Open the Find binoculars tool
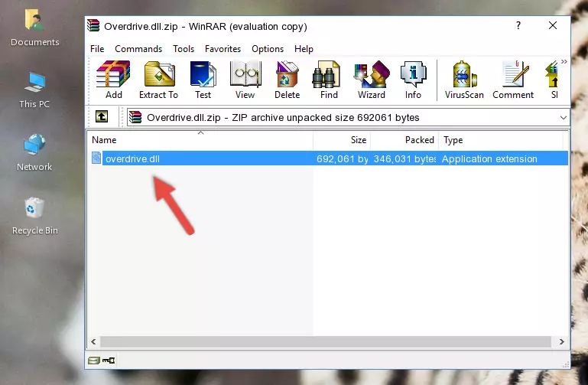Viewport: 588px width, 385px height. click(329, 80)
